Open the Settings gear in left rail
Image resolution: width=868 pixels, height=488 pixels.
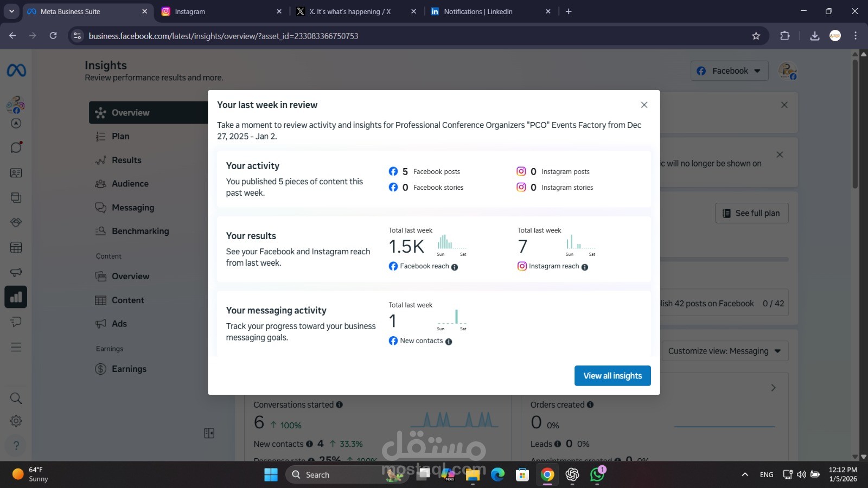point(16,421)
